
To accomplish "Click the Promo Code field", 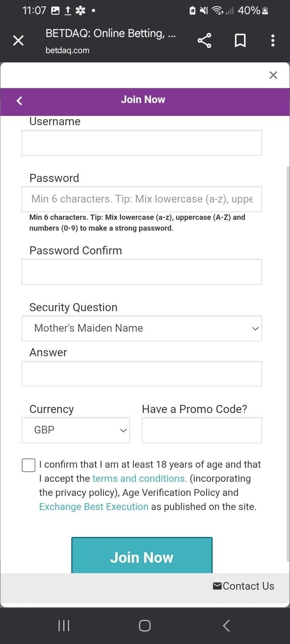I will point(201,430).
